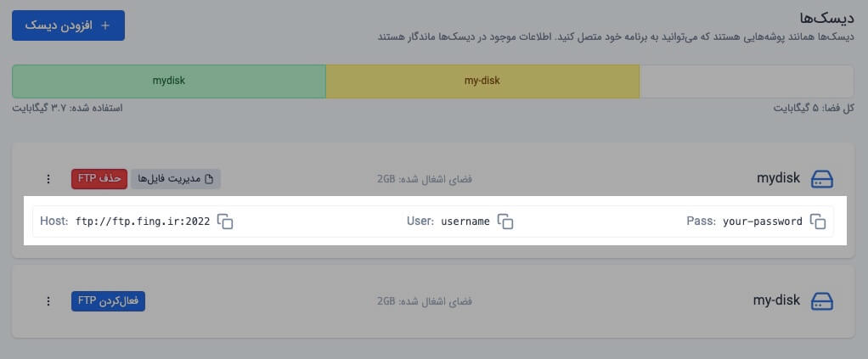
Task: Copy the FTP host address
Action: coord(225,222)
